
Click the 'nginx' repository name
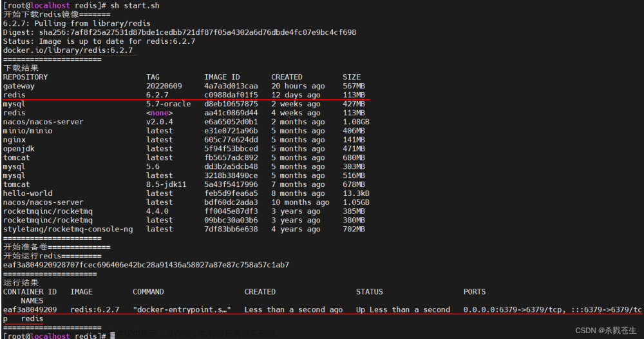tap(14, 140)
